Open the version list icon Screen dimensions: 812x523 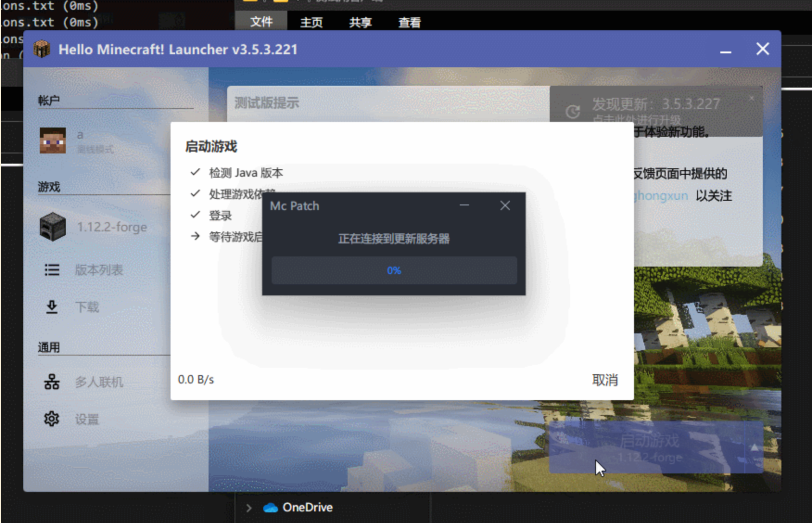(x=52, y=270)
